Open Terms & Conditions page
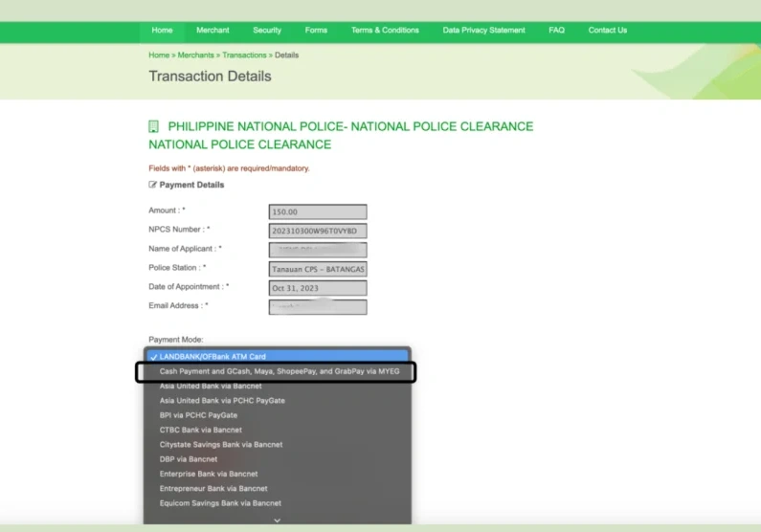 point(385,30)
